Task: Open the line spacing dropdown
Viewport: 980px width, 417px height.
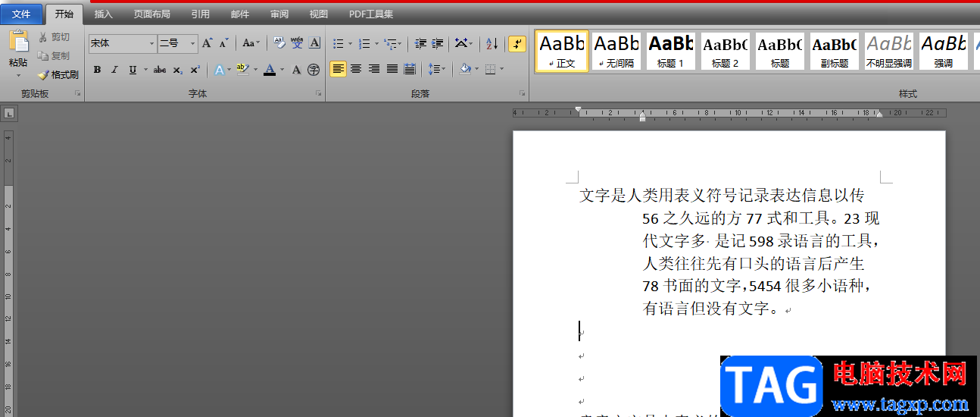Action: [436, 69]
